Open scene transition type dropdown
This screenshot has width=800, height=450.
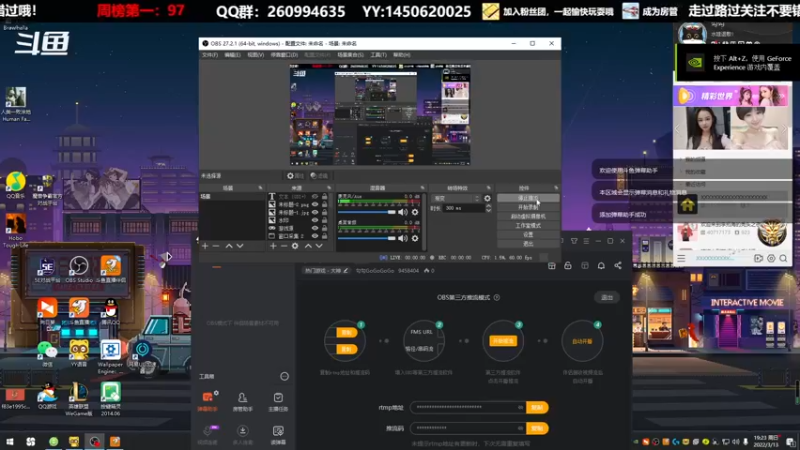(456, 198)
